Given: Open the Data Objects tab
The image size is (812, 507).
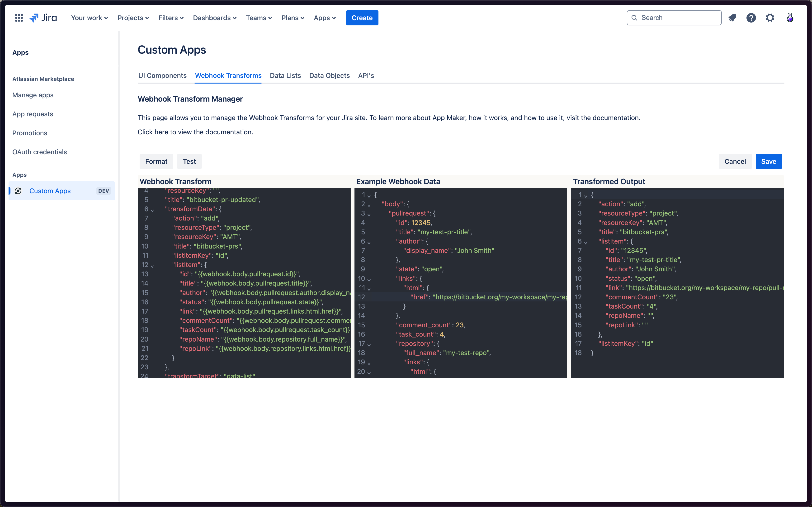Looking at the screenshot, I should (329, 75).
